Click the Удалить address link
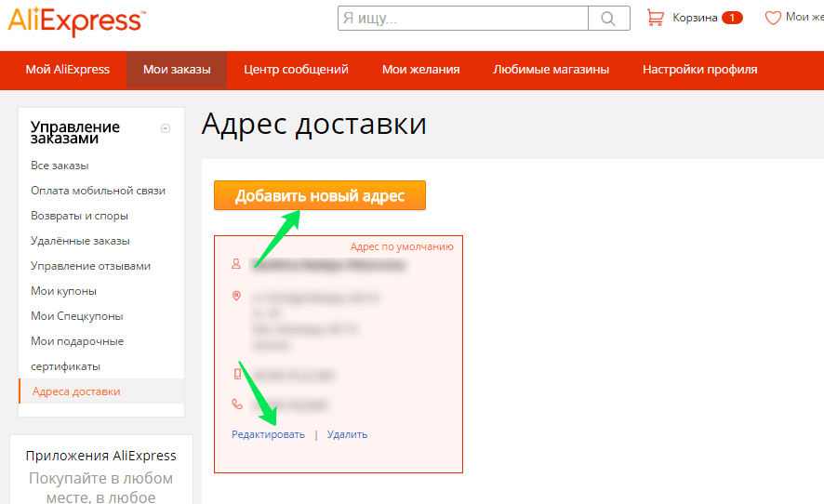This screenshot has width=824, height=504. [347, 434]
